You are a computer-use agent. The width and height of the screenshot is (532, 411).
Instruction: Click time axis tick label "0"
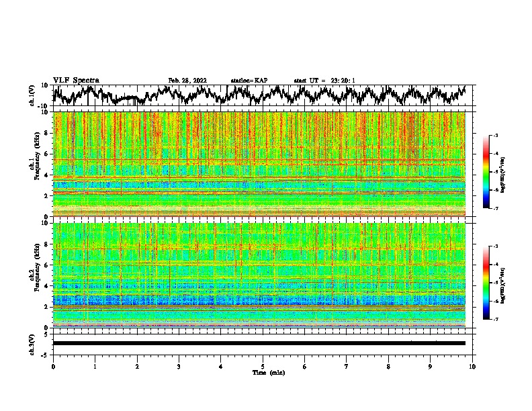[53, 367]
